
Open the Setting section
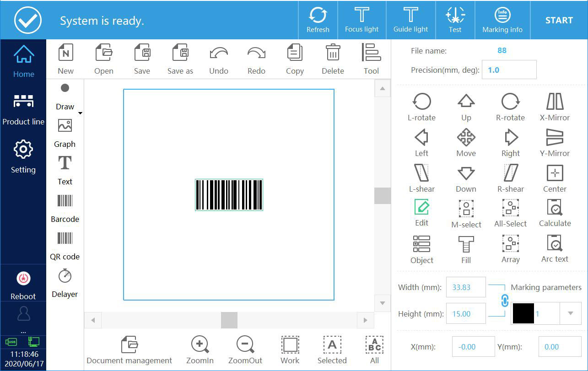23,157
